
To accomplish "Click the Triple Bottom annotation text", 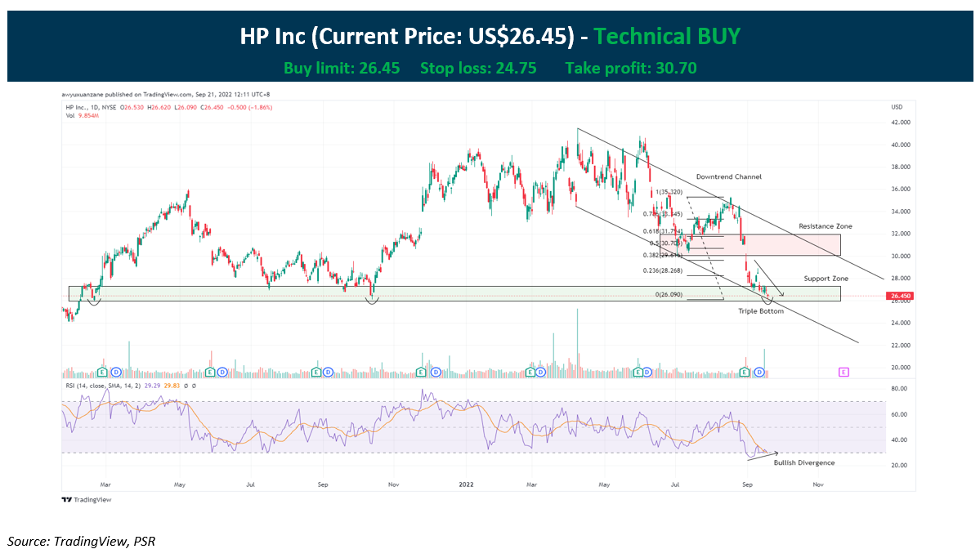I will tap(761, 311).
